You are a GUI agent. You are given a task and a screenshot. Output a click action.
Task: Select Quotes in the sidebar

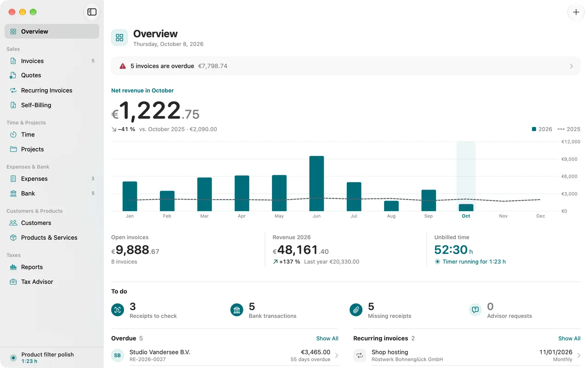52,75
